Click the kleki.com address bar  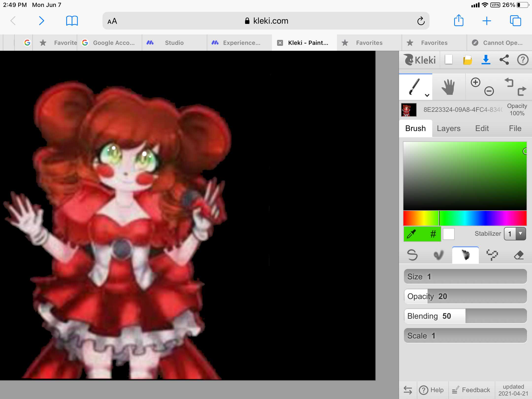266,21
